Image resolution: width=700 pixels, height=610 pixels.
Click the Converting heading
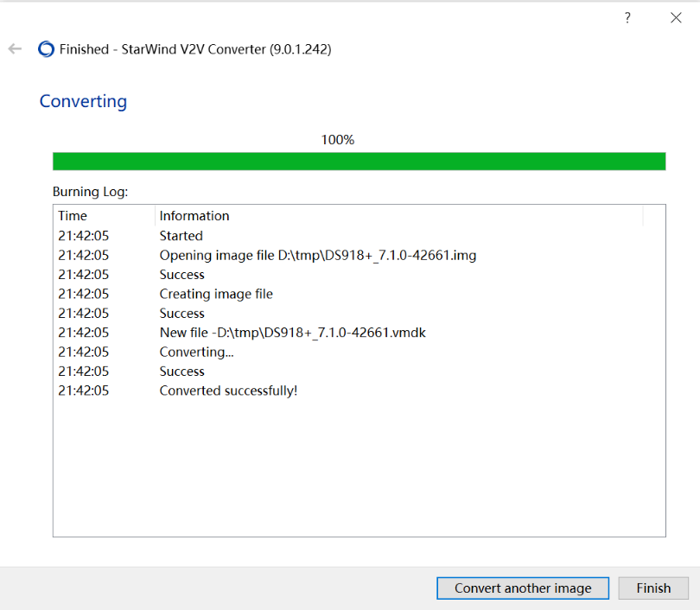click(x=83, y=102)
